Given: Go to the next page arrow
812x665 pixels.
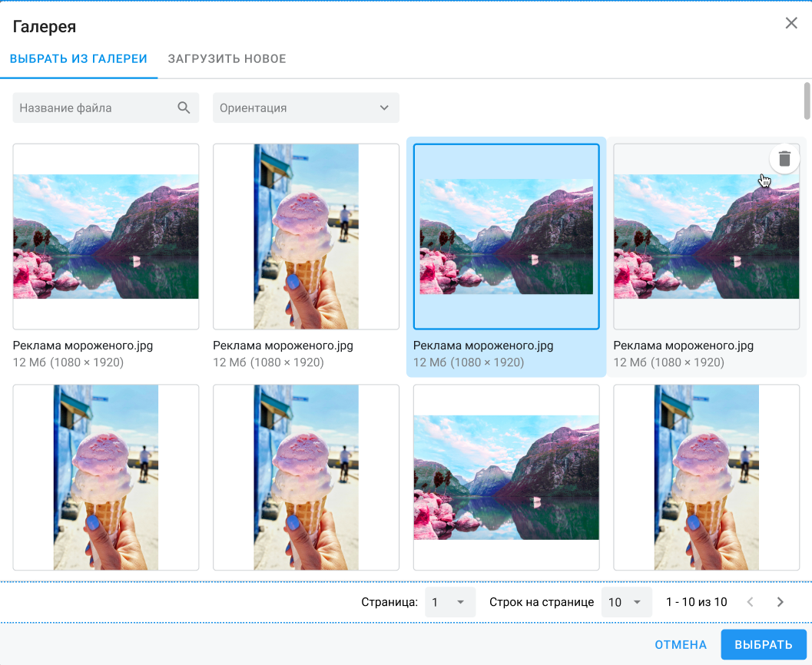Looking at the screenshot, I should [780, 602].
